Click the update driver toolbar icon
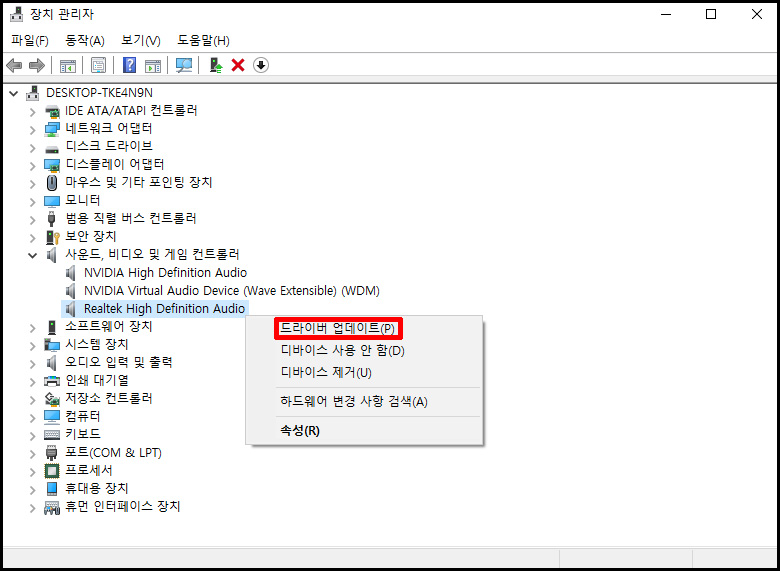 [x=215, y=65]
